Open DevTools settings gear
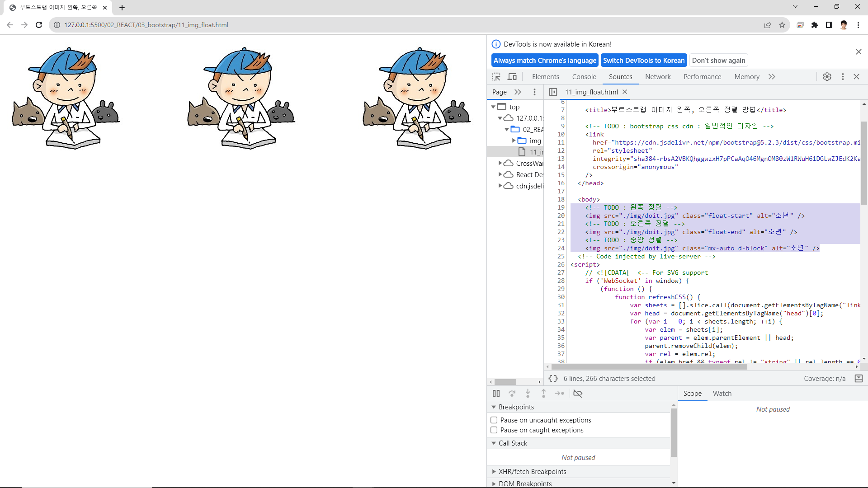 [x=827, y=77]
